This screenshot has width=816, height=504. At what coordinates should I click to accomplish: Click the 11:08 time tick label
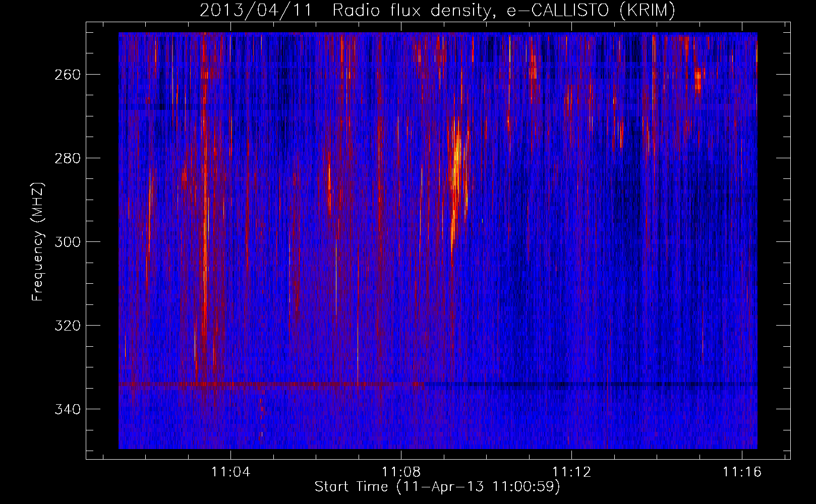coord(401,472)
